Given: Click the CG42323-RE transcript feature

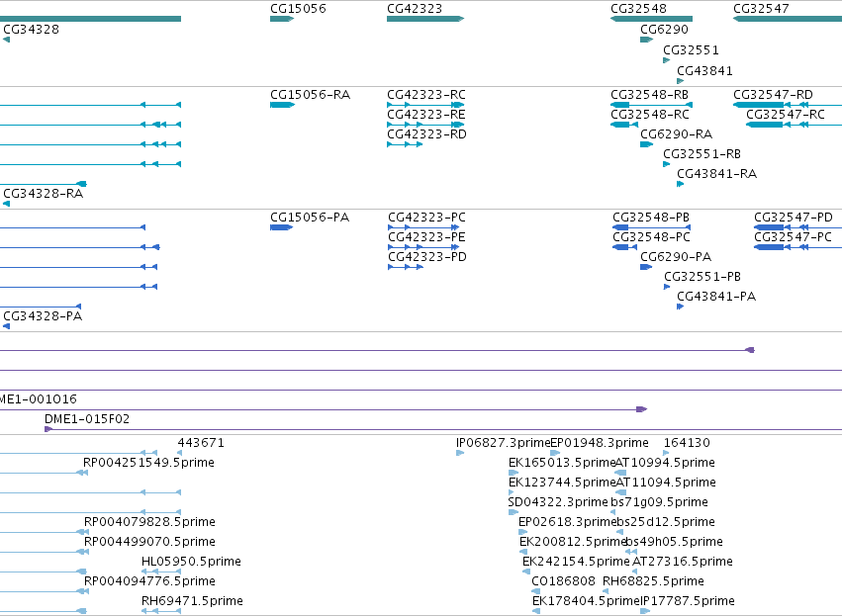Looking at the screenshot, I should point(425,125).
